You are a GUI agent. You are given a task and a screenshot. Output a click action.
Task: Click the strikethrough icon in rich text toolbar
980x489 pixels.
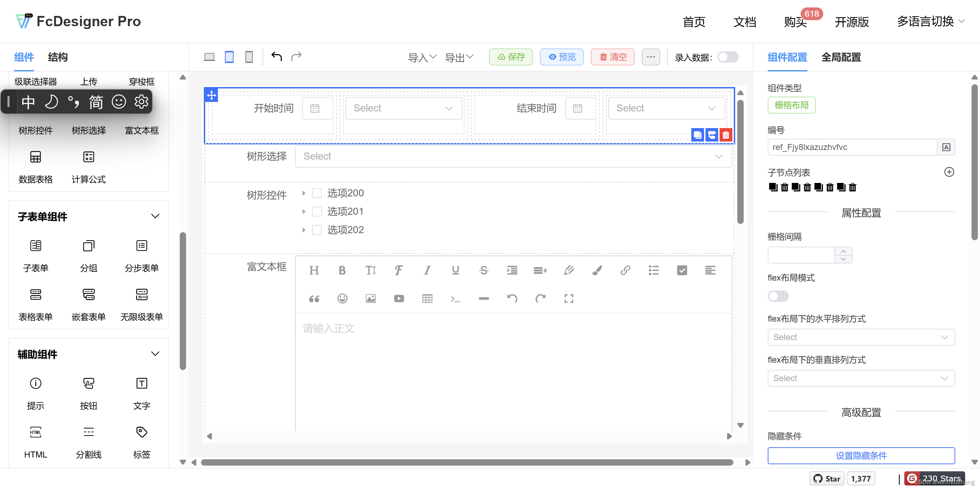[484, 270]
